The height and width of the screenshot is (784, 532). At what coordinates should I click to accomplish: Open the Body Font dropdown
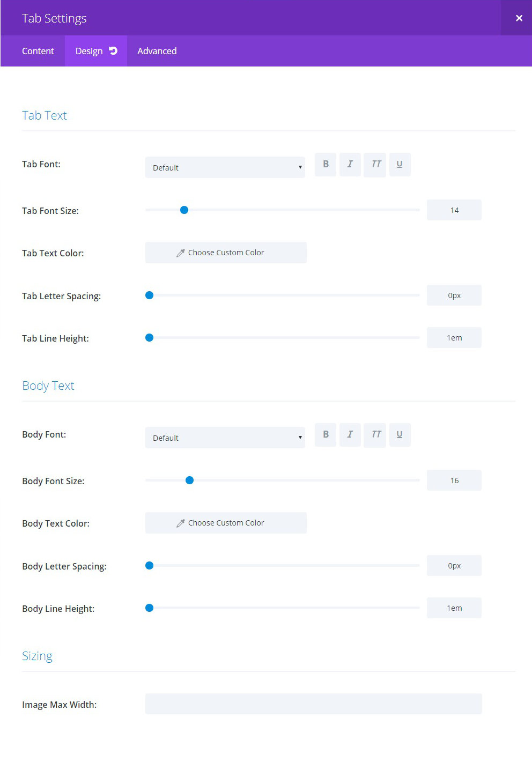coord(225,438)
